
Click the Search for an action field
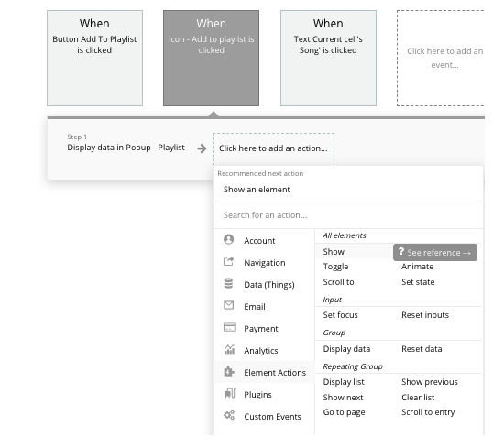pyautogui.click(x=348, y=215)
